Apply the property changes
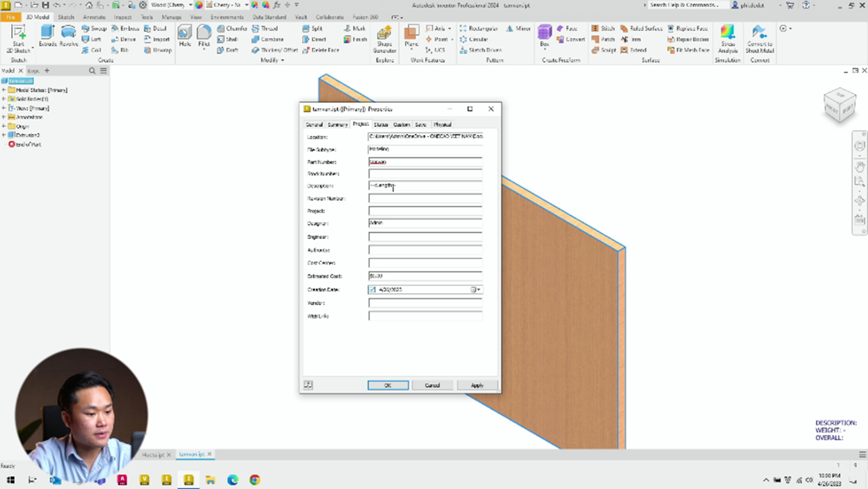Viewport: 868px width, 489px height. [477, 386]
